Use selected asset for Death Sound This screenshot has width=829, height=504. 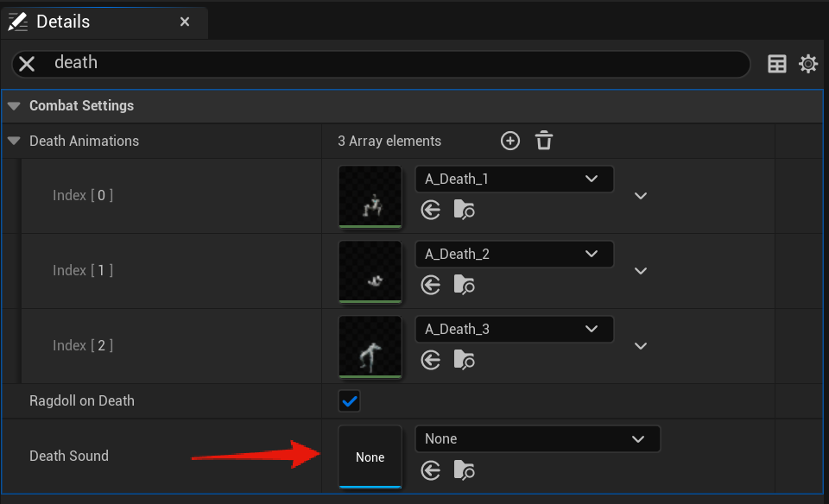click(x=431, y=470)
